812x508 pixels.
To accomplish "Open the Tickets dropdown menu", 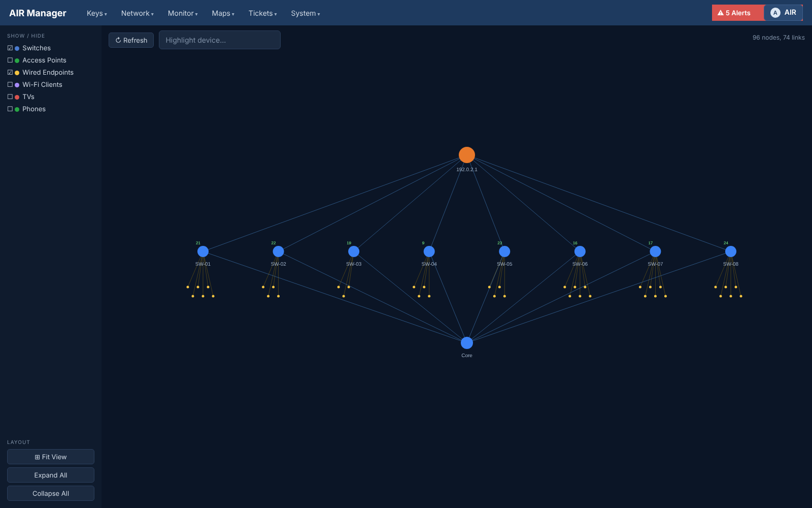I will [x=262, y=13].
